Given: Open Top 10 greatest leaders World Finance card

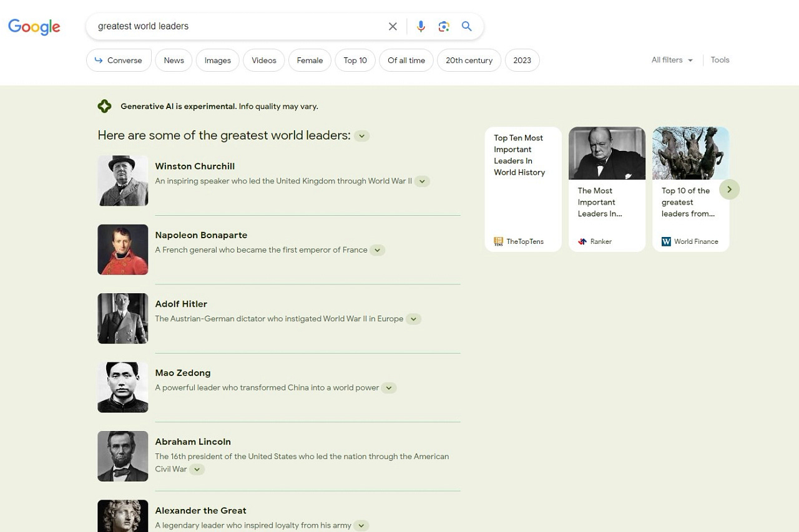Looking at the screenshot, I should pyautogui.click(x=690, y=190).
